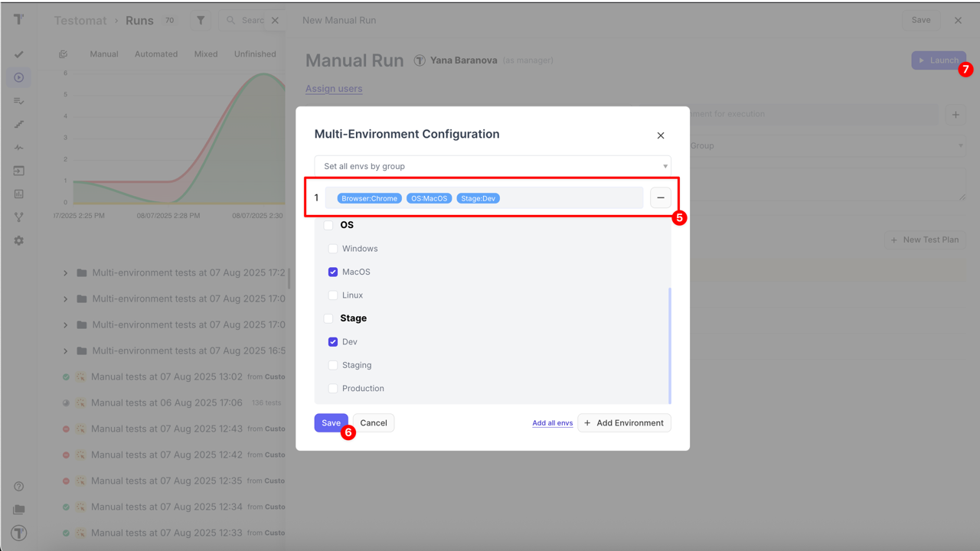980x551 pixels.
Task: Open the 'Set all envs by group' dropdown
Action: pyautogui.click(x=492, y=166)
